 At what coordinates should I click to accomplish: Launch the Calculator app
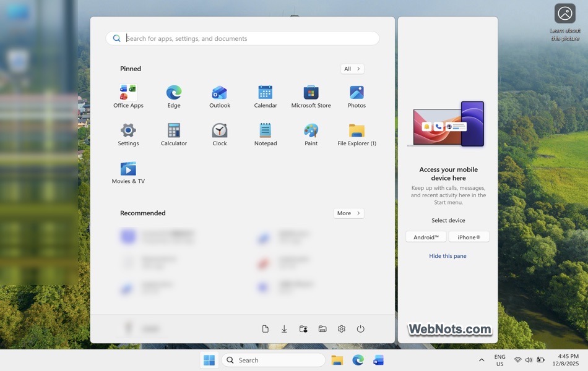coord(174,134)
